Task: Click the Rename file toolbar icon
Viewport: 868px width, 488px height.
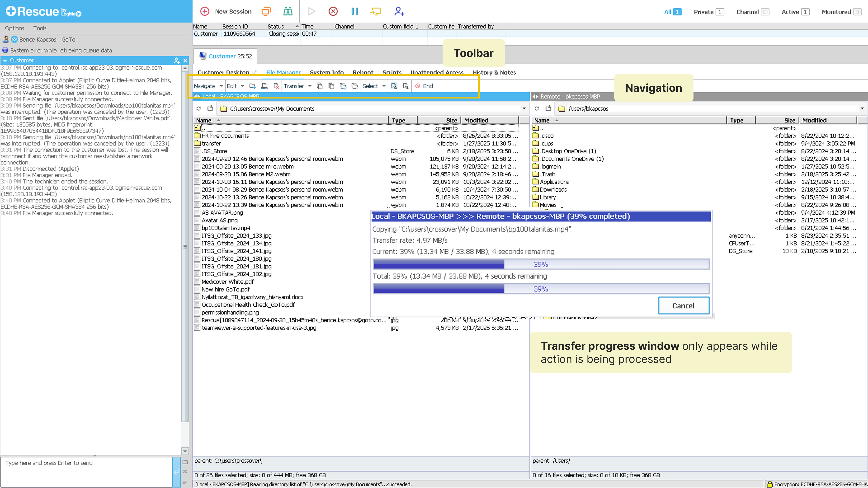Action: (x=264, y=86)
